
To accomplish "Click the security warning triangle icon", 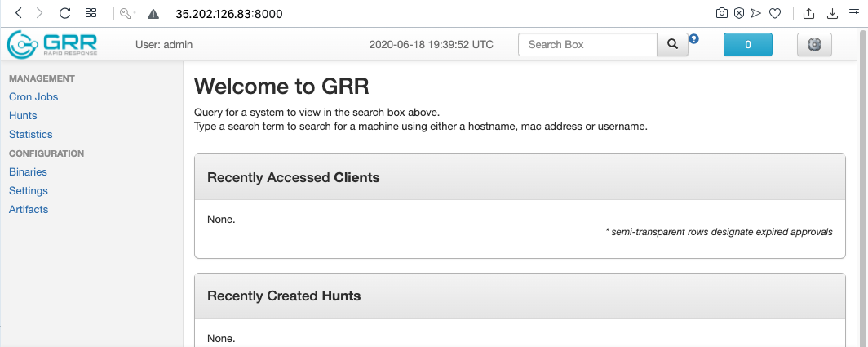I will 153,14.
